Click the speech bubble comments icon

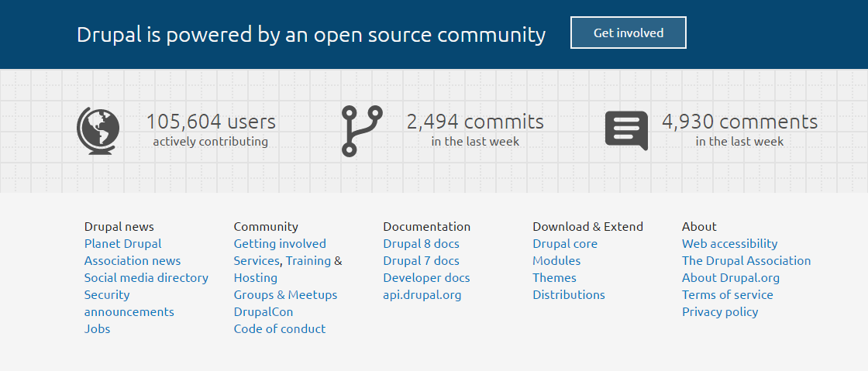(x=627, y=130)
